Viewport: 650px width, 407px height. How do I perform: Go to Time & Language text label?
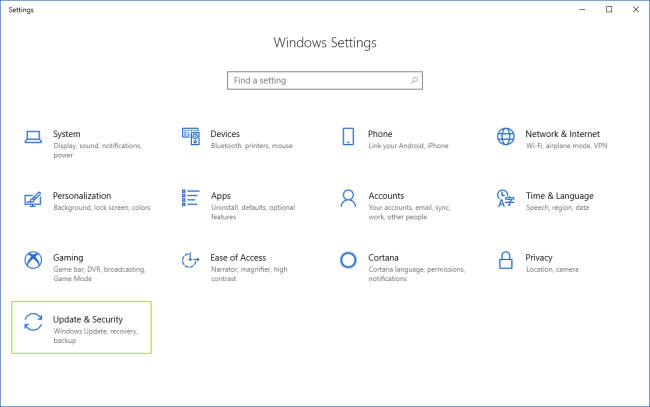[x=559, y=196]
